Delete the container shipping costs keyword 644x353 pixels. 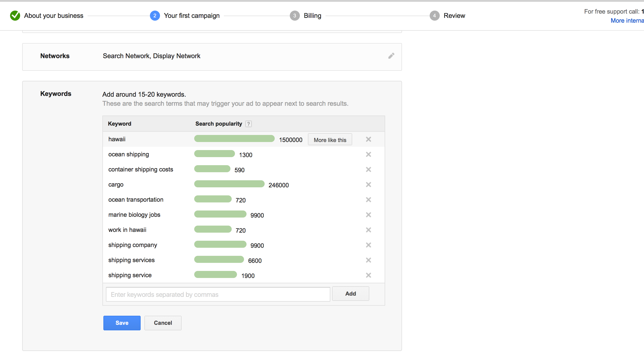coord(368,169)
